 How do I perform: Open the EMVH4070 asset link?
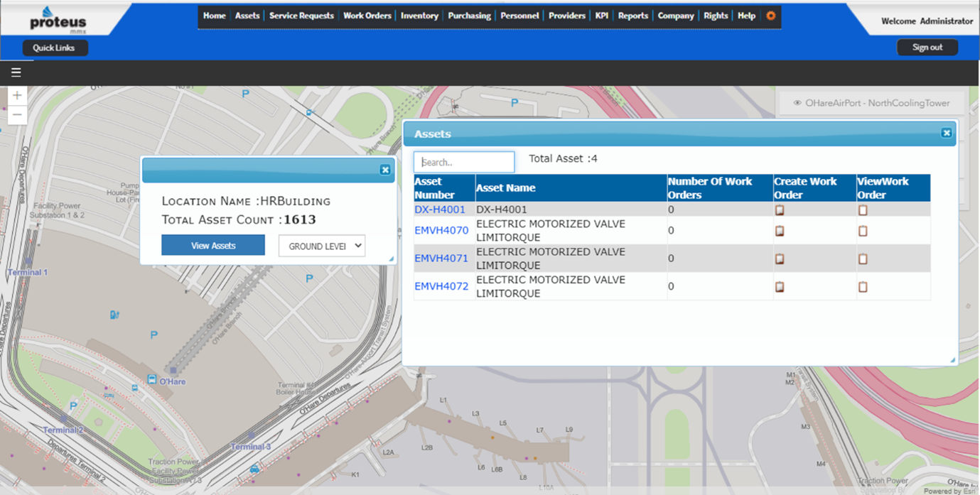pyautogui.click(x=441, y=231)
